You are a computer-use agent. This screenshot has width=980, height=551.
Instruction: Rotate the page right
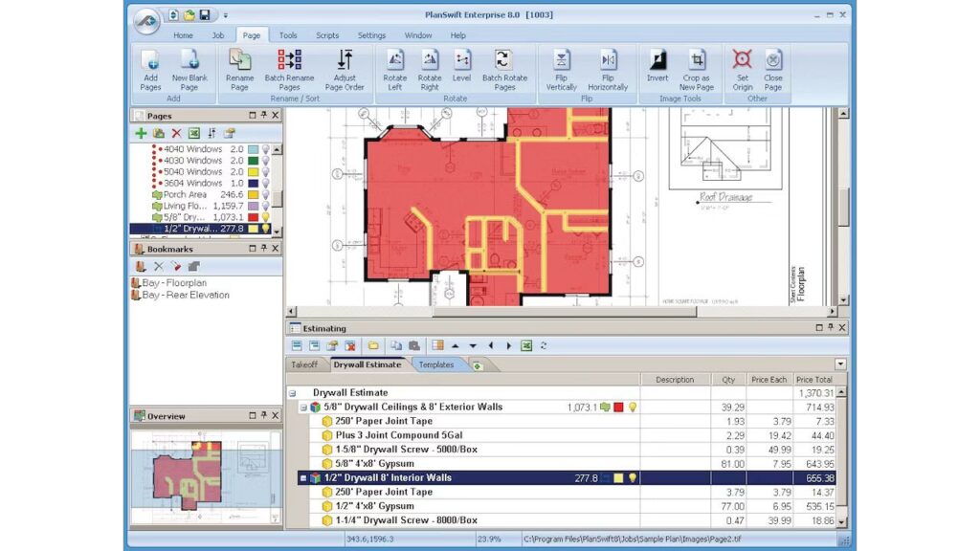[430, 69]
